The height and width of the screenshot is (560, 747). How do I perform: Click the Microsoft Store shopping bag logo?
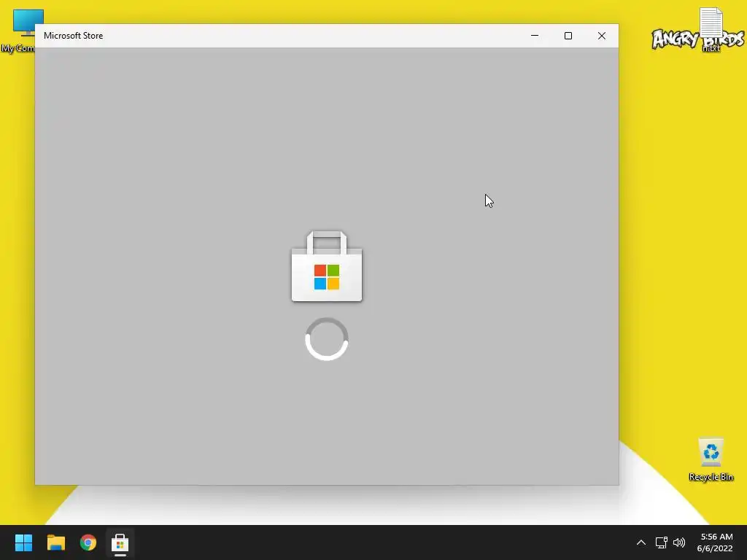[x=327, y=266]
